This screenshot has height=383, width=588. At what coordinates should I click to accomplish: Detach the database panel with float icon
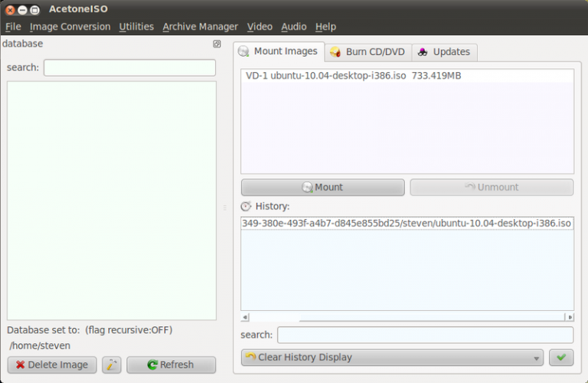[217, 44]
